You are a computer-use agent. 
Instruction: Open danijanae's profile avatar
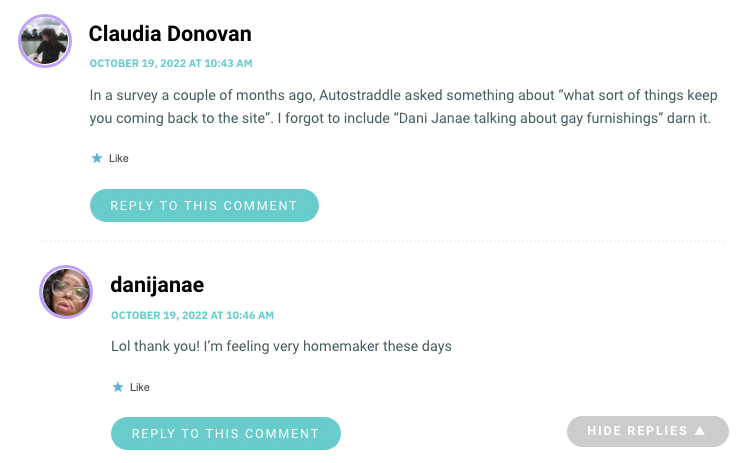[66, 292]
